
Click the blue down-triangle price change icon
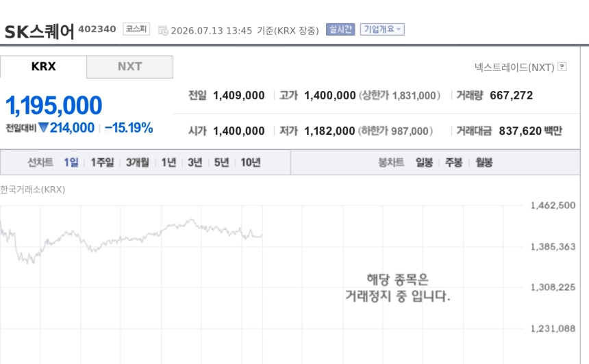coord(43,127)
